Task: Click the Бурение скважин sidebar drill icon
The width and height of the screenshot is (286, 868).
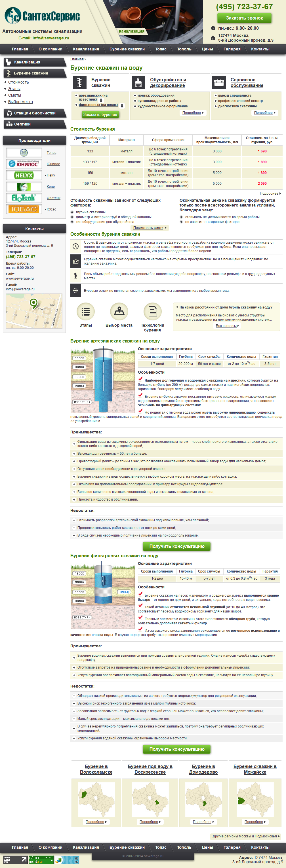Action: (x=9, y=73)
